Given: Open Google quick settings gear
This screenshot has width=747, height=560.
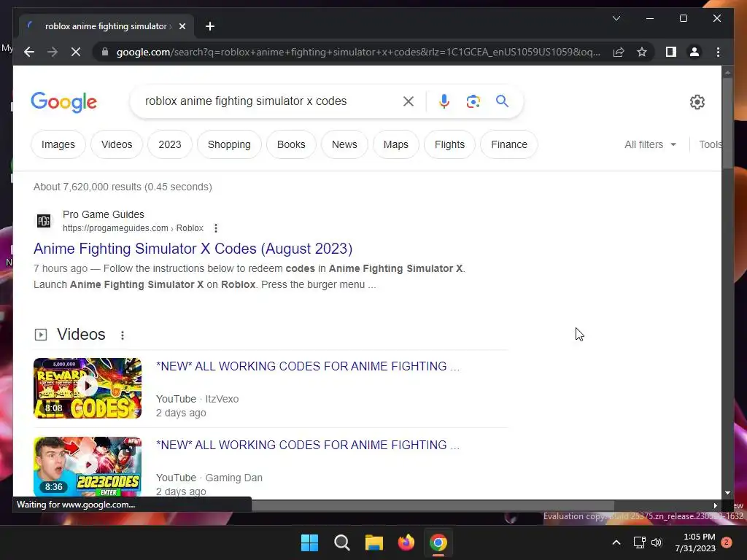Looking at the screenshot, I should (x=697, y=102).
